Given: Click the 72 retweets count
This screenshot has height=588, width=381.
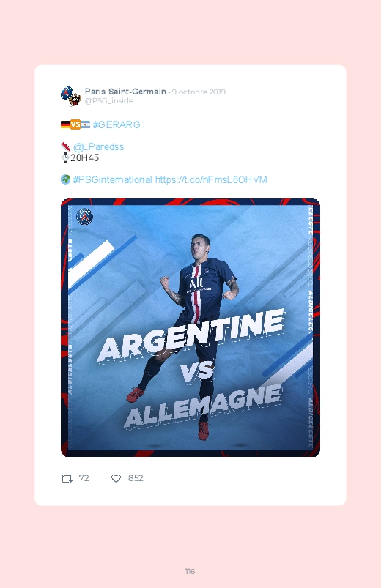Looking at the screenshot, I should [84, 478].
